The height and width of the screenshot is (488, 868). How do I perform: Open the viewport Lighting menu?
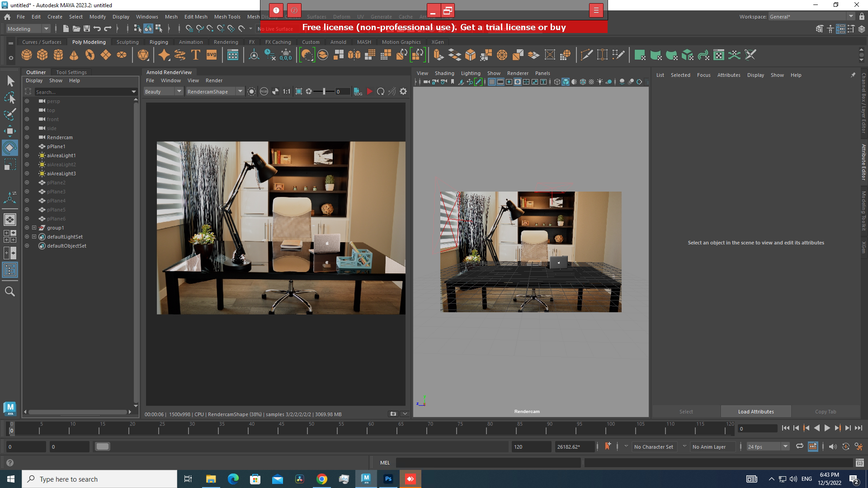(x=471, y=73)
